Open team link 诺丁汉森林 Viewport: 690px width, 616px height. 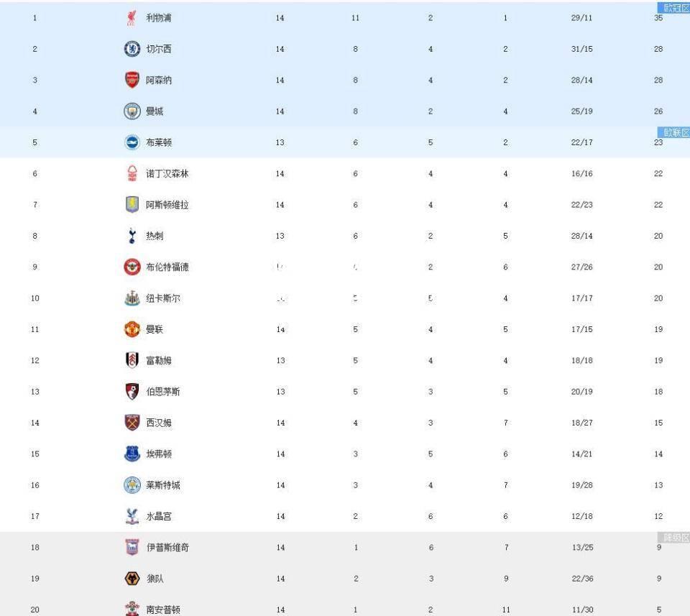[167, 174]
